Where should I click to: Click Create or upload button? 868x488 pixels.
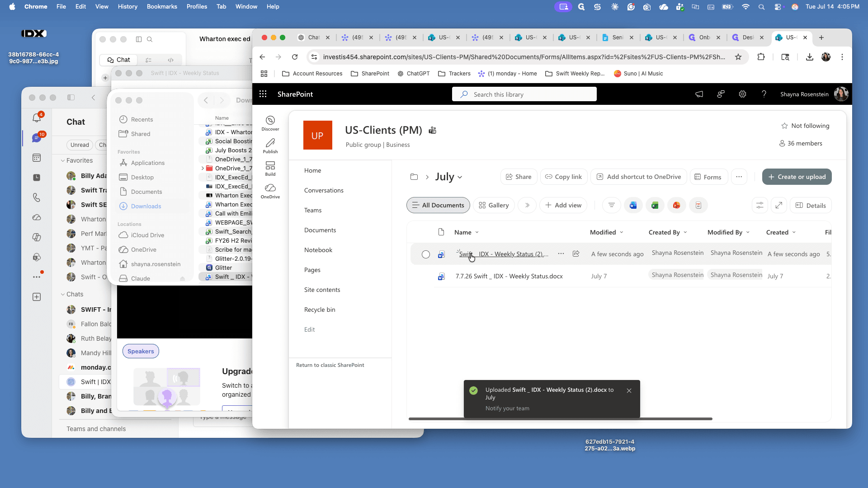click(x=797, y=177)
